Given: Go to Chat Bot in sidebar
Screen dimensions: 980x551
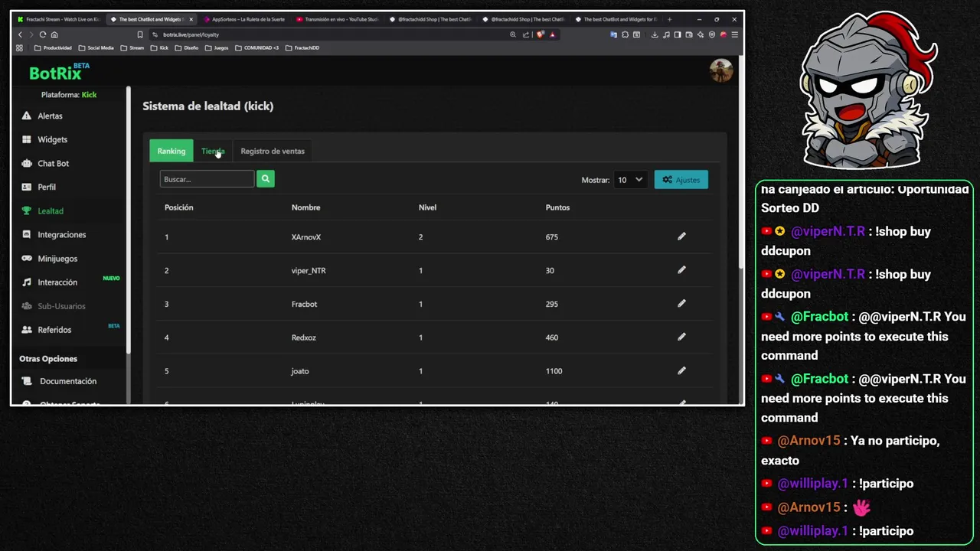Looking at the screenshot, I should click(45, 164).
